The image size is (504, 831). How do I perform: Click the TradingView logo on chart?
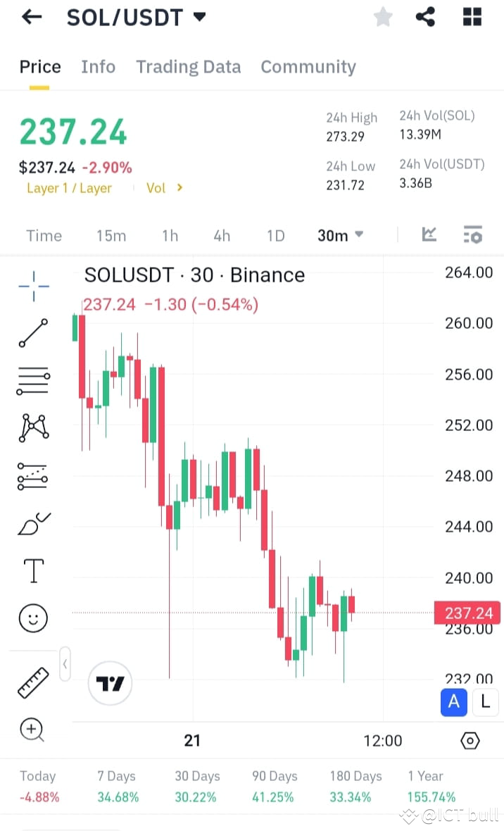(x=109, y=683)
